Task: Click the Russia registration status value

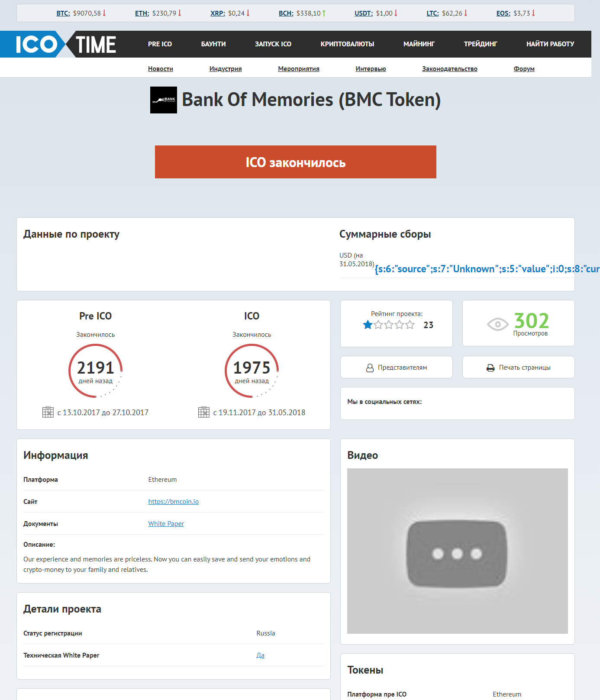Action: [266, 633]
